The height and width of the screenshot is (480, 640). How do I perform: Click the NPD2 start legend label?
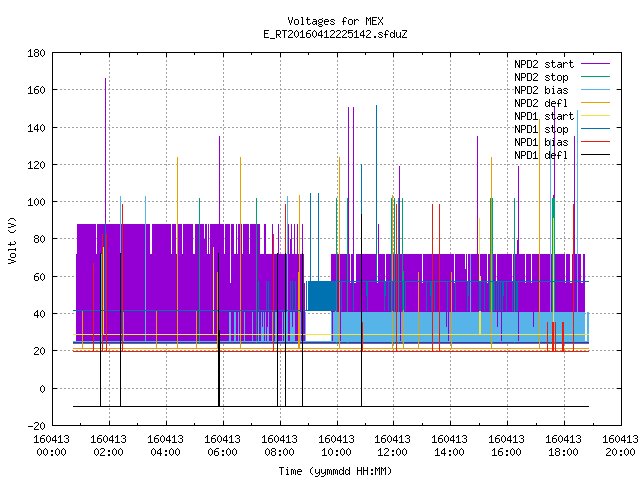(544, 64)
